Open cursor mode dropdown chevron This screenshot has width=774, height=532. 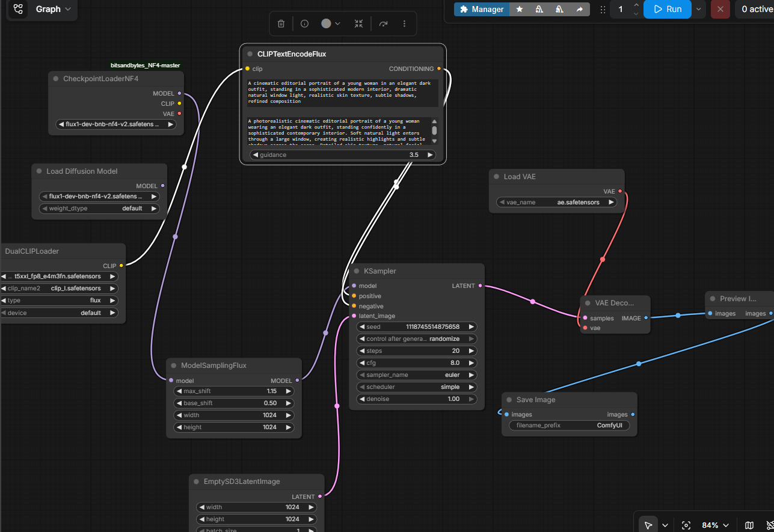664,525
